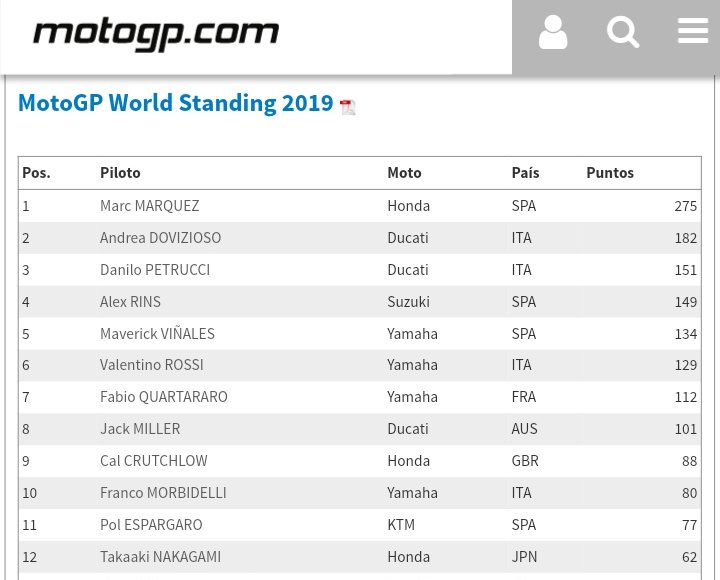Click rider Maverick VIÑALES

tap(157, 333)
